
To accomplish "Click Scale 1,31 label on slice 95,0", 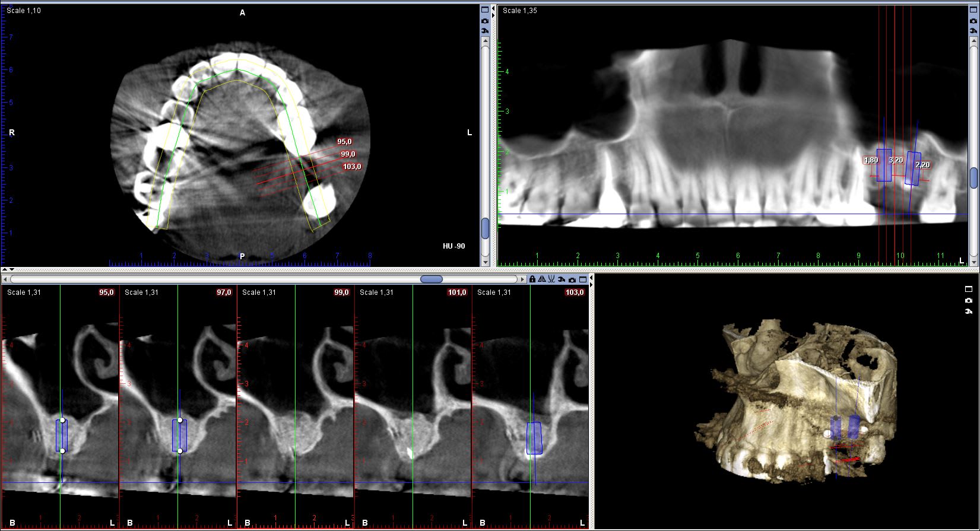I will (x=24, y=292).
